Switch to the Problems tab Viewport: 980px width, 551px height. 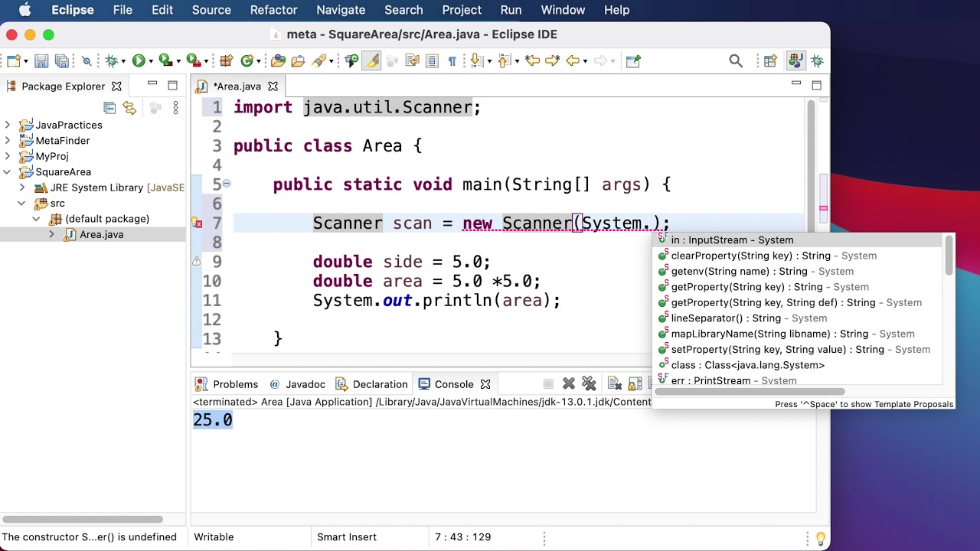pyautogui.click(x=227, y=384)
